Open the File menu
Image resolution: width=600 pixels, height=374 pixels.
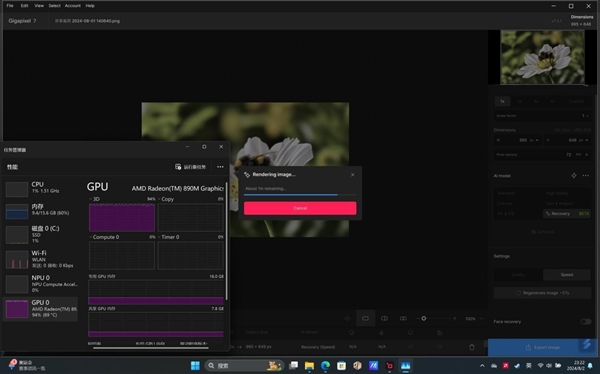pyautogui.click(x=10, y=6)
